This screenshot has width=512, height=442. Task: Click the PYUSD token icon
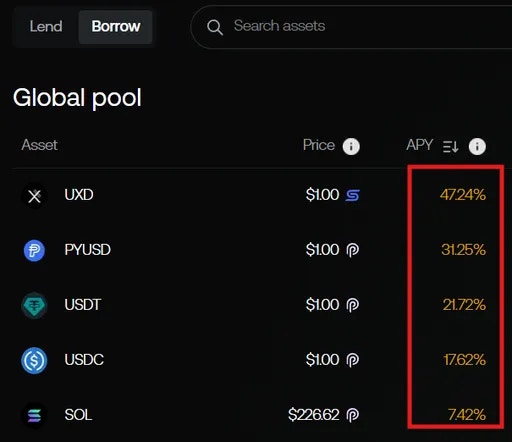[34, 250]
